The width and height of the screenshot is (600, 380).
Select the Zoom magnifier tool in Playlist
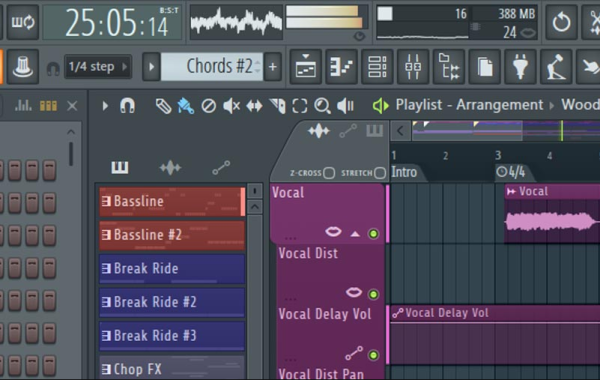click(322, 106)
